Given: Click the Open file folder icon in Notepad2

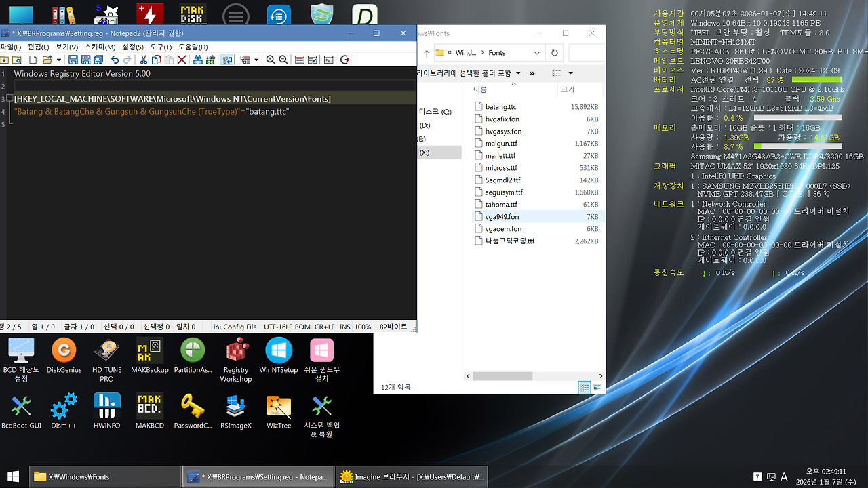Looking at the screenshot, I should point(47,60).
